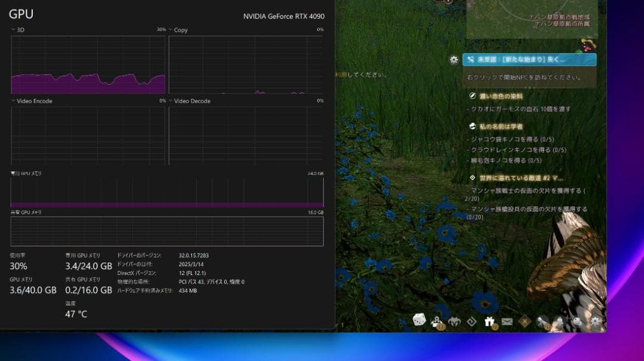Click the hotbar icon with the 26 badge

pos(541,320)
